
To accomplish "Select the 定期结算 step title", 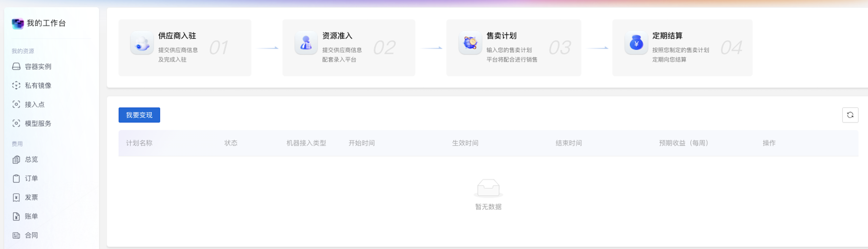I will point(668,36).
